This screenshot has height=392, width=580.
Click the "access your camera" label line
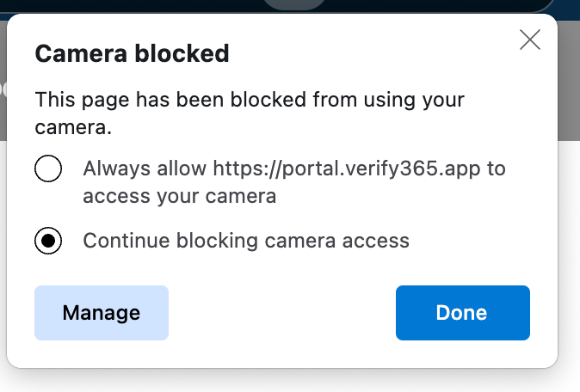(179, 196)
